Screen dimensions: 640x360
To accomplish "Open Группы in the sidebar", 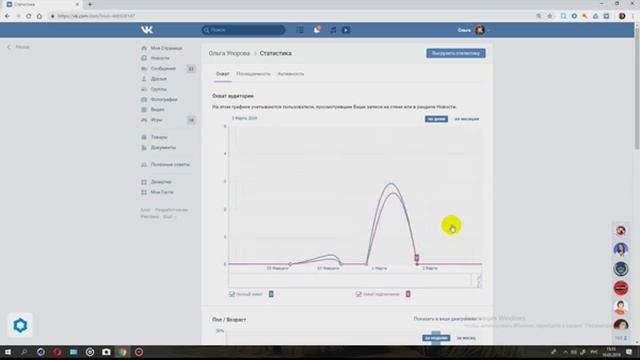I will click(158, 89).
